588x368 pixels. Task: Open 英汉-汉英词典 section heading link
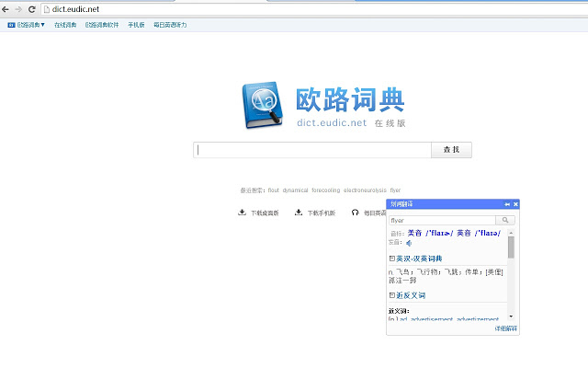[419, 259]
